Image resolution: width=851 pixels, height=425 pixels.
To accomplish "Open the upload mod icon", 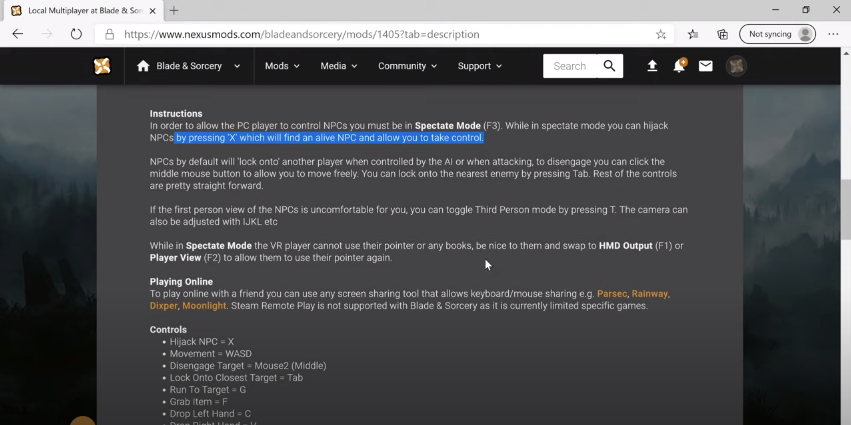I will pos(652,66).
